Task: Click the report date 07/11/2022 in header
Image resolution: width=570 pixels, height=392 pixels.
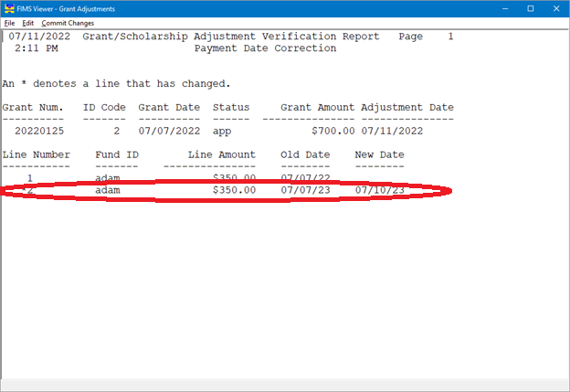Action: [39, 37]
